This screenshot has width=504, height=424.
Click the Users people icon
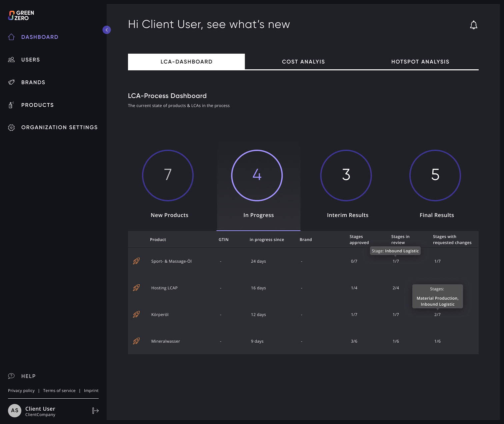coord(11,60)
